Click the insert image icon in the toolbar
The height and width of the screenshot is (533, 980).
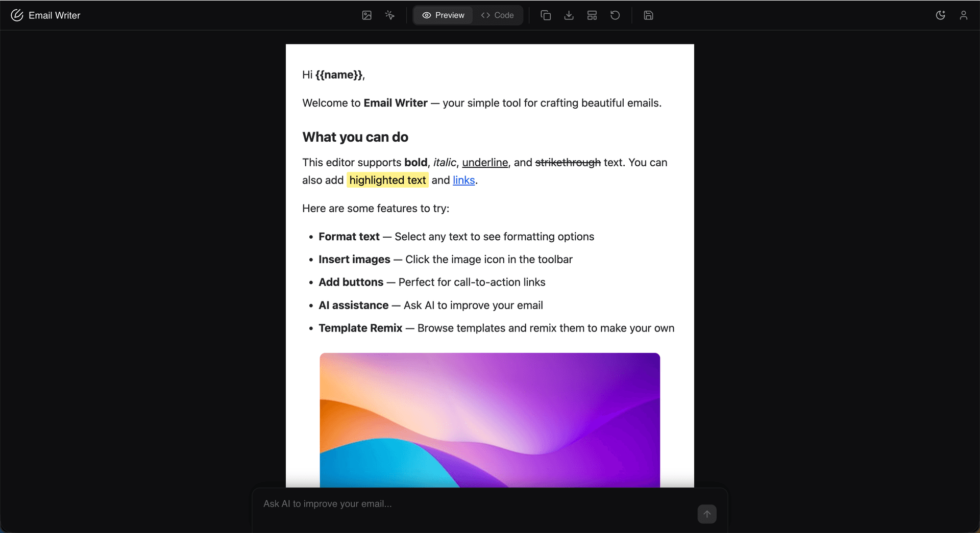point(366,15)
